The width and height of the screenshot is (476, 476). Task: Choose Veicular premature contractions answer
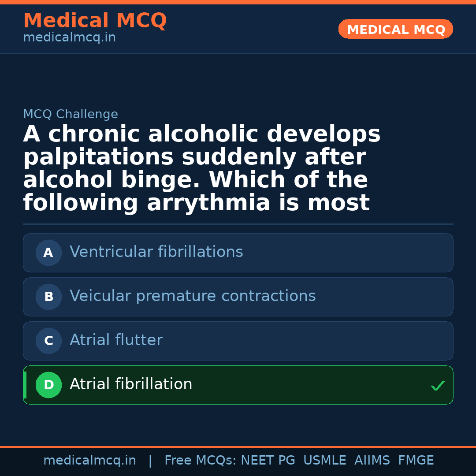pos(193,296)
